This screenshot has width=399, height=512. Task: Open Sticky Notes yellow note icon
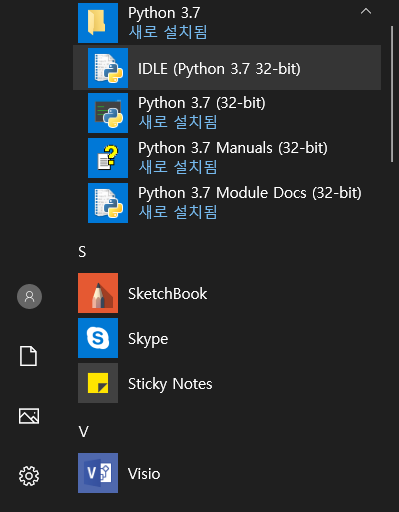[x=98, y=383]
